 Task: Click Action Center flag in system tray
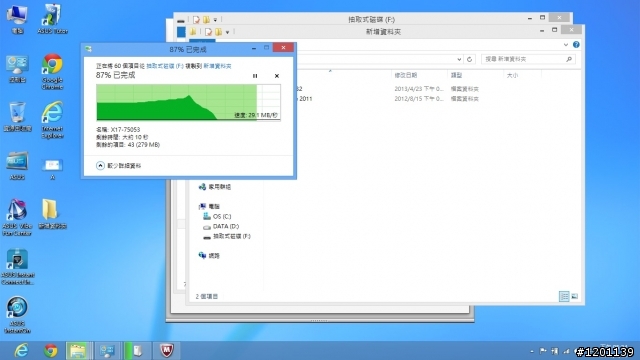pyautogui.click(x=543, y=351)
